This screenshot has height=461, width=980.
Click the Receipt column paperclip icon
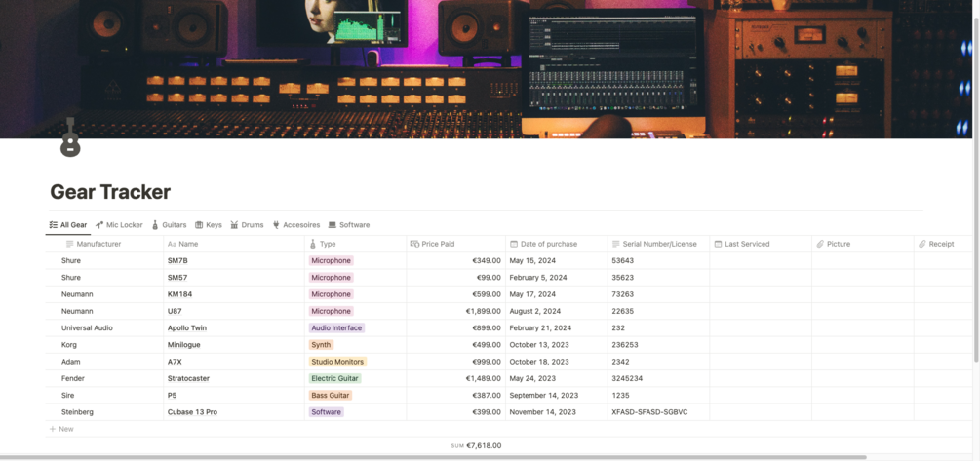(x=921, y=244)
